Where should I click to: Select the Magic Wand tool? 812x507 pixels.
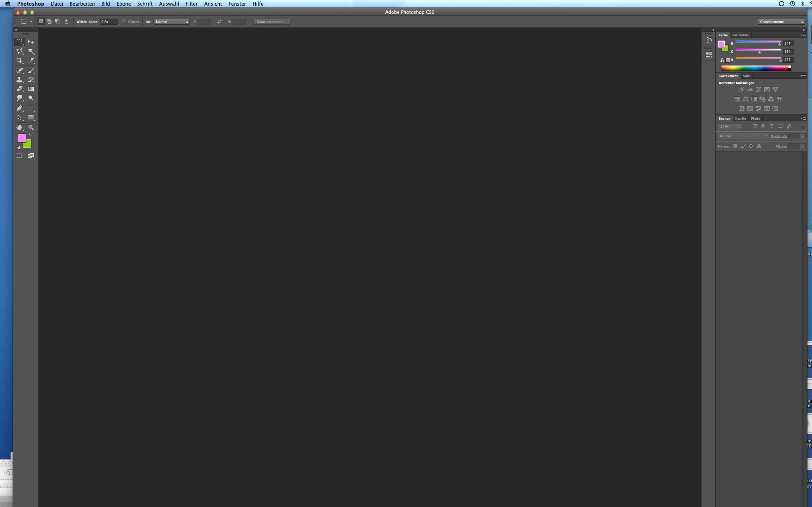(31, 51)
